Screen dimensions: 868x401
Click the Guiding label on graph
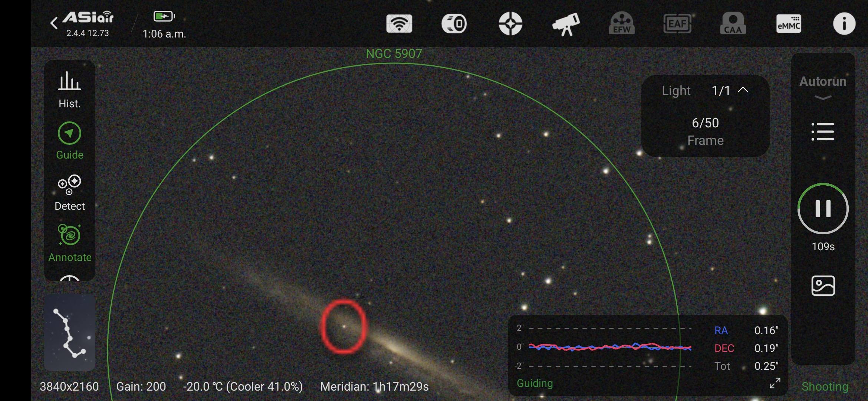pos(535,383)
